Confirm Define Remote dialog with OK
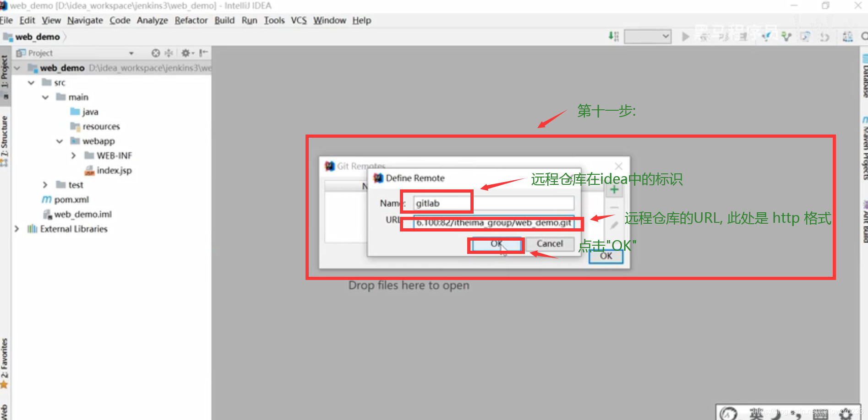This screenshot has width=868, height=420. tap(497, 244)
